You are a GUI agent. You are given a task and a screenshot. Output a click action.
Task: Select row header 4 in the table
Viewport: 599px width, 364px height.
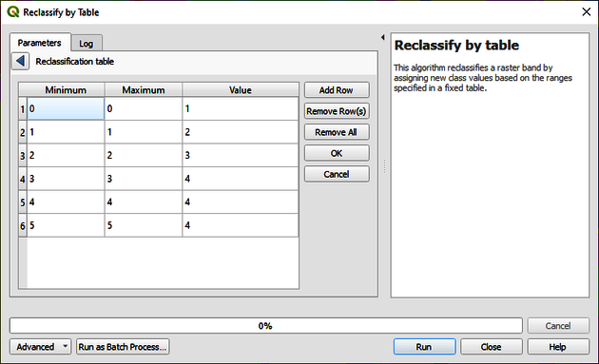coord(23,179)
